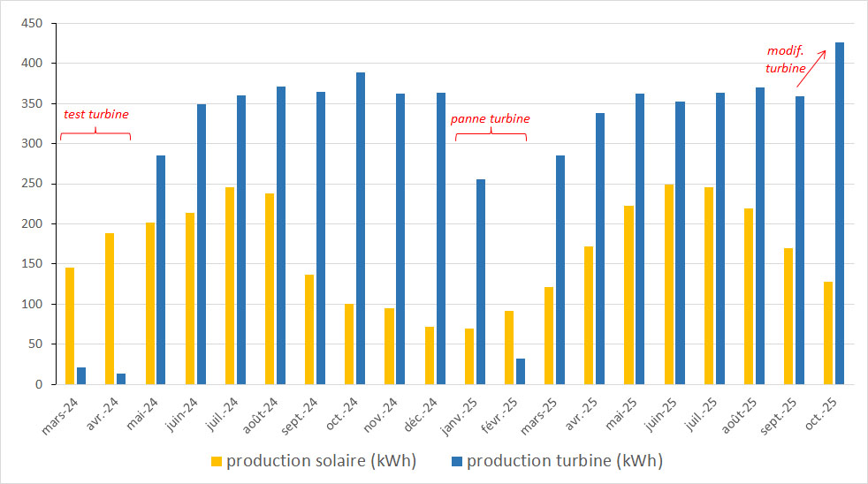Click the blue turbine bar for janv.-25
868x484 pixels.
point(481,282)
